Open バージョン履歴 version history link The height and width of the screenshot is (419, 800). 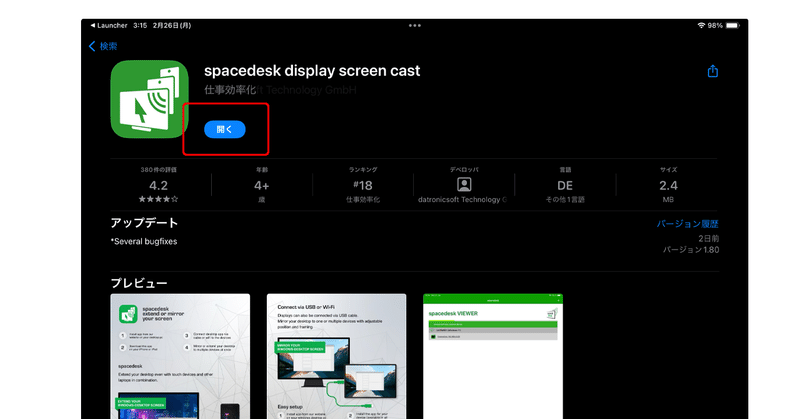coord(687,224)
